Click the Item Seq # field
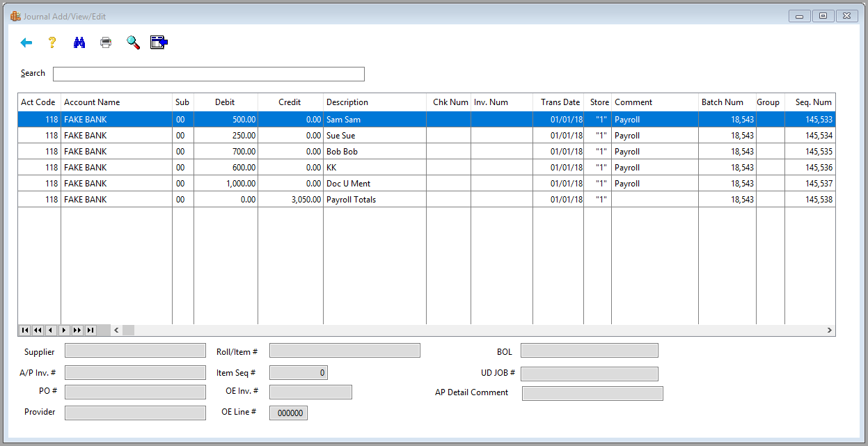868x446 pixels. pos(299,373)
